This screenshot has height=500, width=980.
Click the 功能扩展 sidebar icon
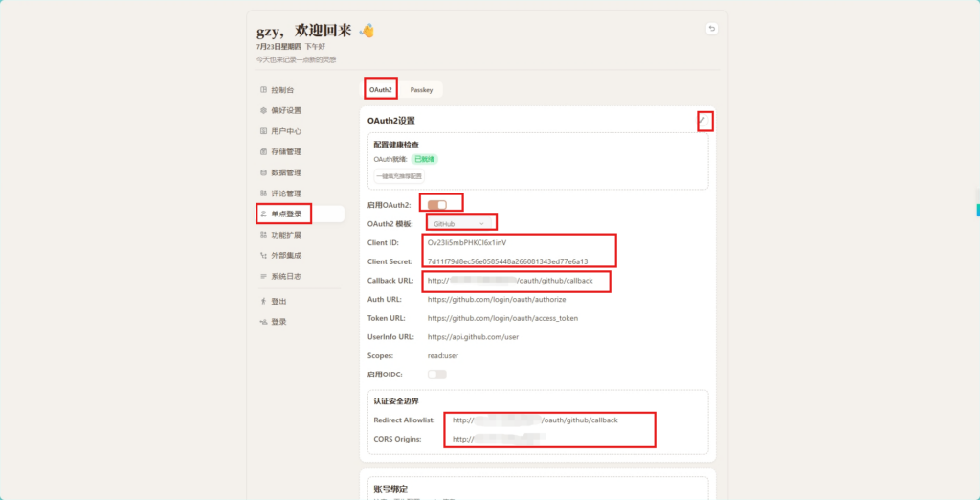click(x=263, y=235)
